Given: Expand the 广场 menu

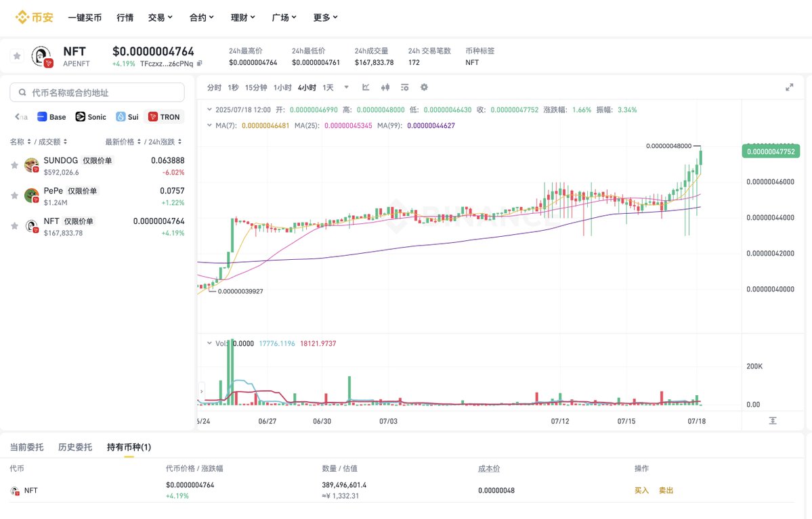Looking at the screenshot, I should point(284,18).
